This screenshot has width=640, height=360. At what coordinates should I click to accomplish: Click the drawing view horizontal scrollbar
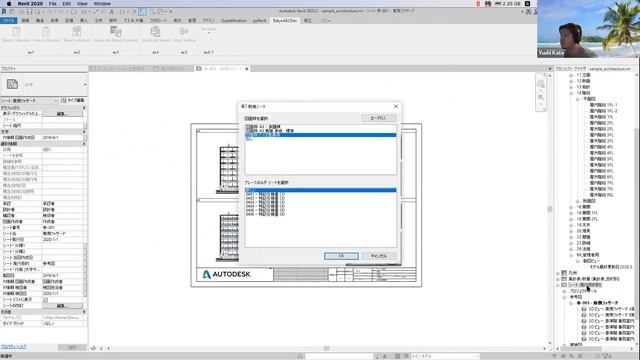point(326,348)
